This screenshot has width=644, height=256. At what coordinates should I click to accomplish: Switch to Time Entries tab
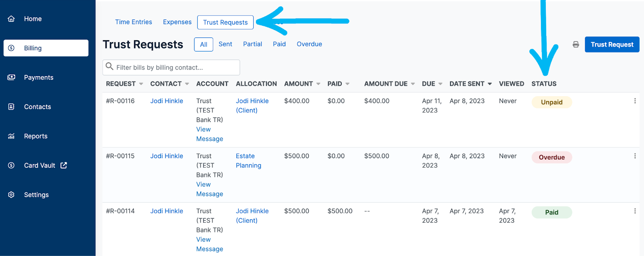click(x=133, y=22)
